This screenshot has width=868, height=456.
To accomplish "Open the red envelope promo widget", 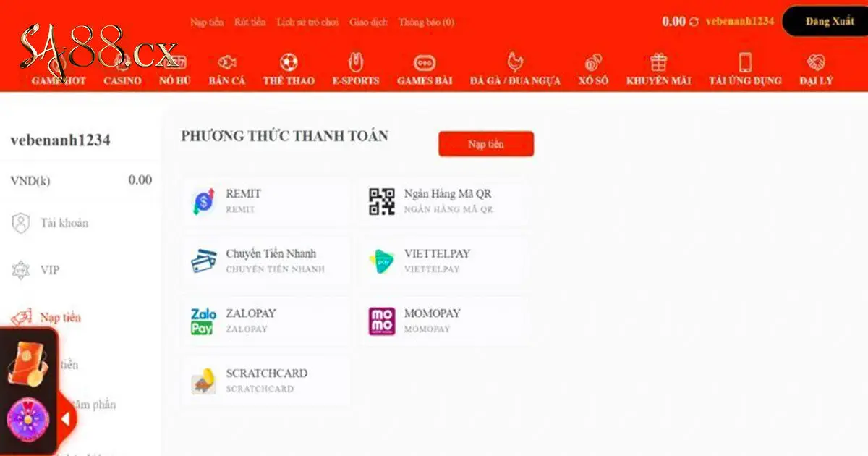I will click(x=27, y=363).
